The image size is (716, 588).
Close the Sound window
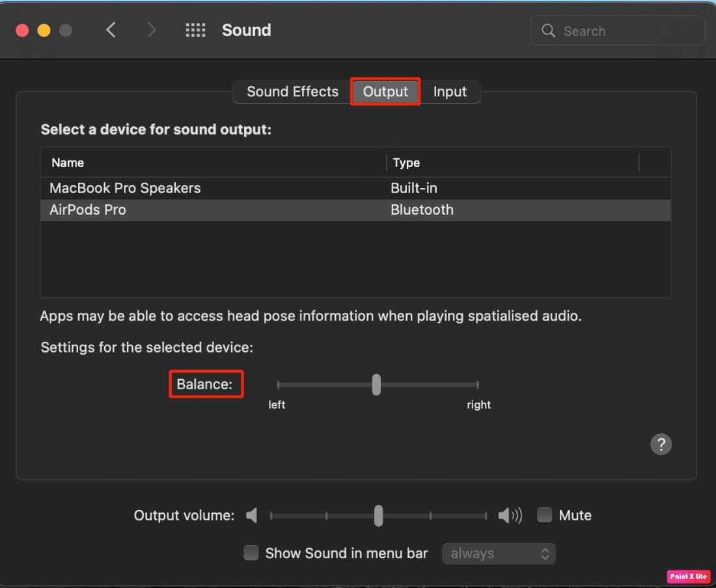coord(22,30)
